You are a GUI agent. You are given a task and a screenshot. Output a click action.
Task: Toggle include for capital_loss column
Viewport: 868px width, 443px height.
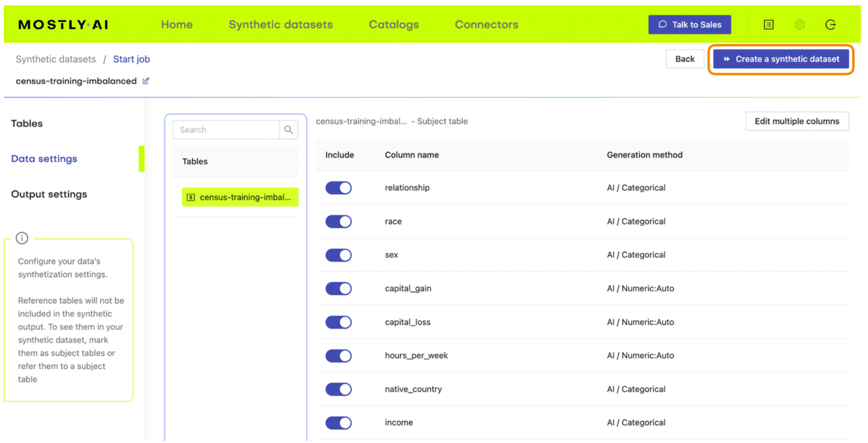point(339,322)
